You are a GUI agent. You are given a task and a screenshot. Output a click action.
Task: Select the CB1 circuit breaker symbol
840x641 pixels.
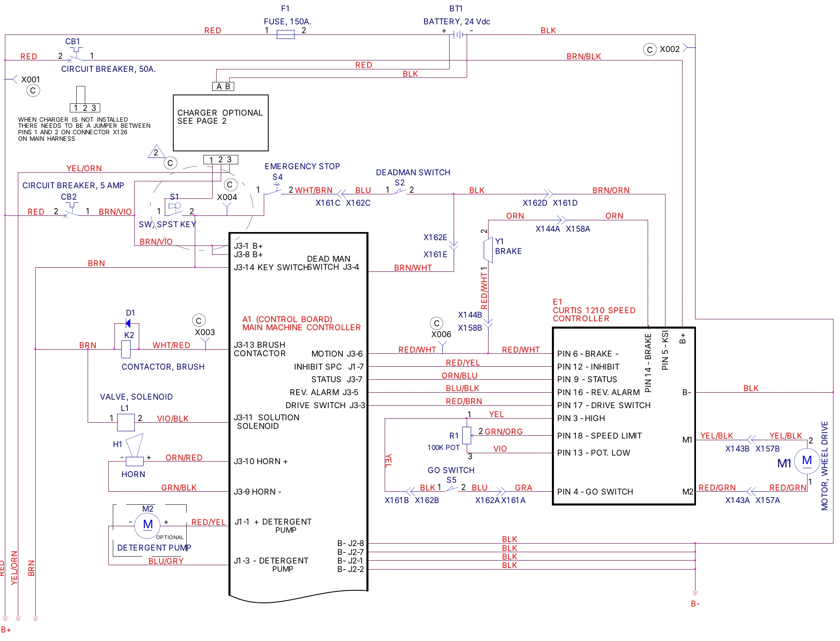coord(76,55)
